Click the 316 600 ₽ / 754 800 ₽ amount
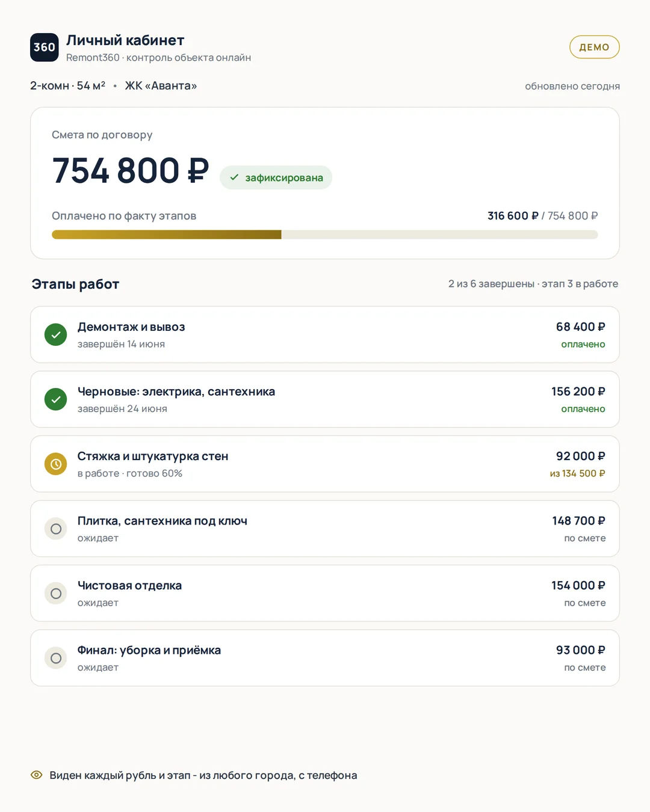The height and width of the screenshot is (812, 650). 543,216
